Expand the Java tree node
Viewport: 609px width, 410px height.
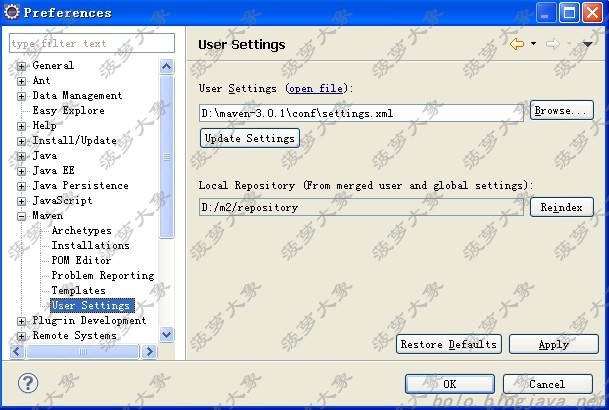(21, 156)
